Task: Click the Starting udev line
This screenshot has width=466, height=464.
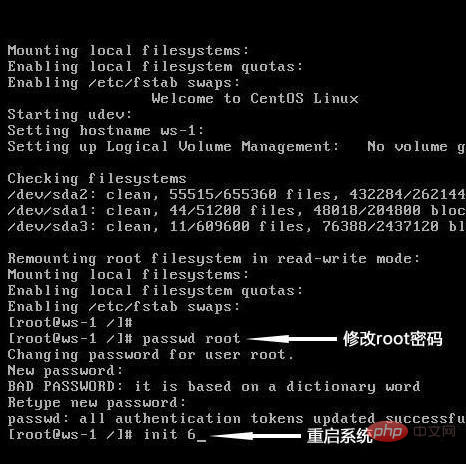Action: coord(70,114)
